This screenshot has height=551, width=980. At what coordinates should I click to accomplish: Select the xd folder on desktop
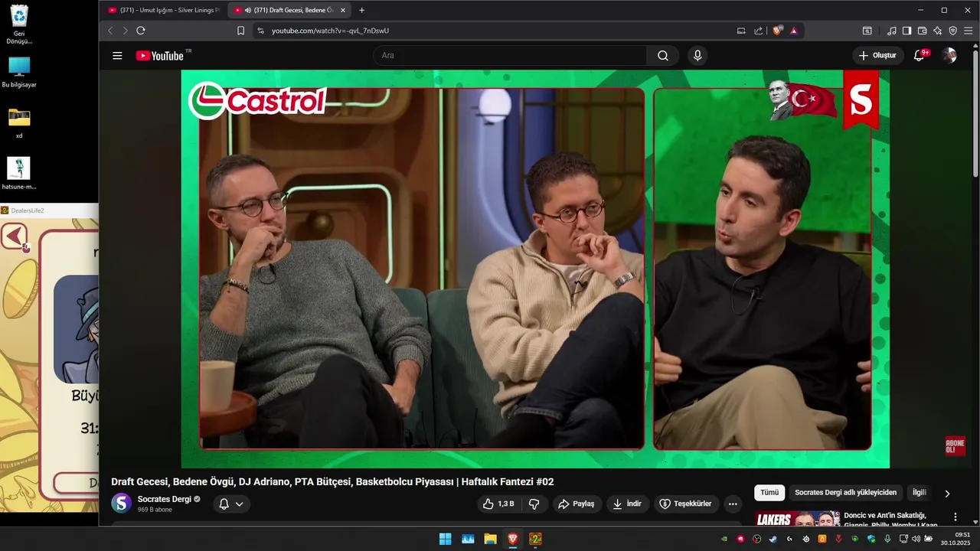(x=19, y=123)
